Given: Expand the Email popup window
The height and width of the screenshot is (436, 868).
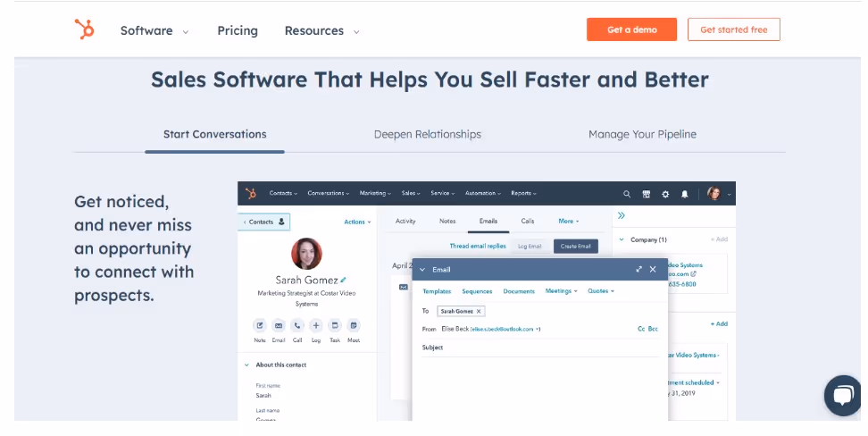Looking at the screenshot, I should (x=638, y=269).
